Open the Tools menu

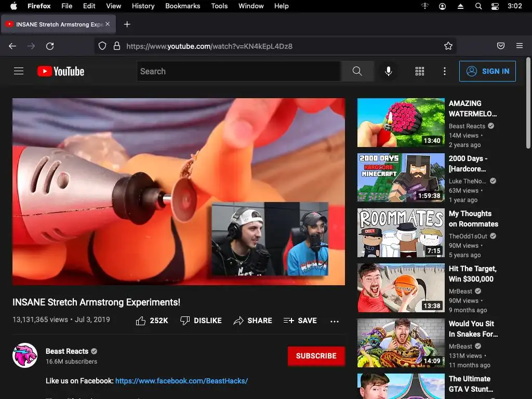click(x=219, y=6)
